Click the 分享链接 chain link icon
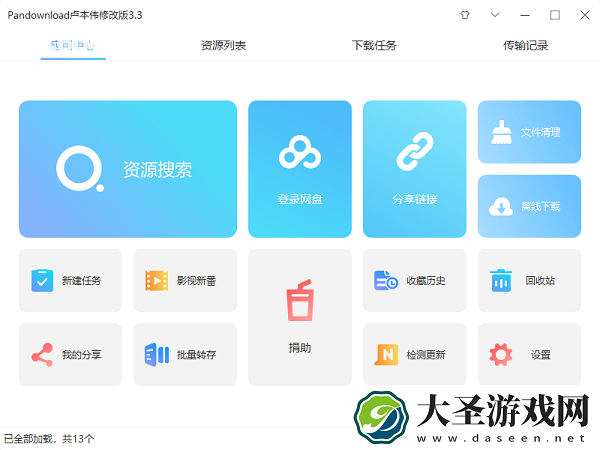 coord(415,152)
